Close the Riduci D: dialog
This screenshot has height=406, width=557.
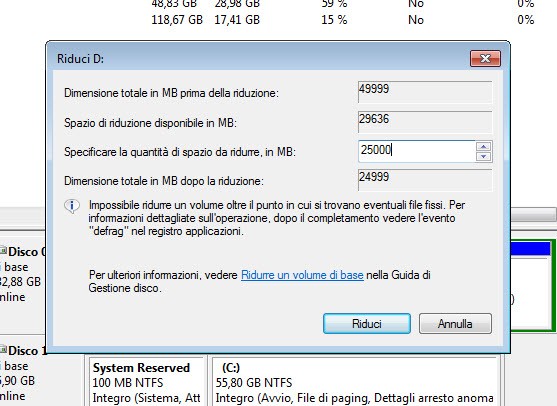485,58
